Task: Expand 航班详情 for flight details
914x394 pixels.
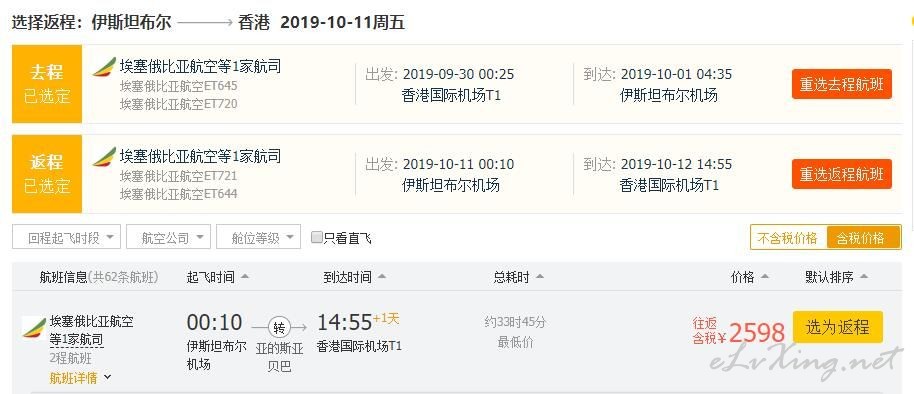Action: 80,378
